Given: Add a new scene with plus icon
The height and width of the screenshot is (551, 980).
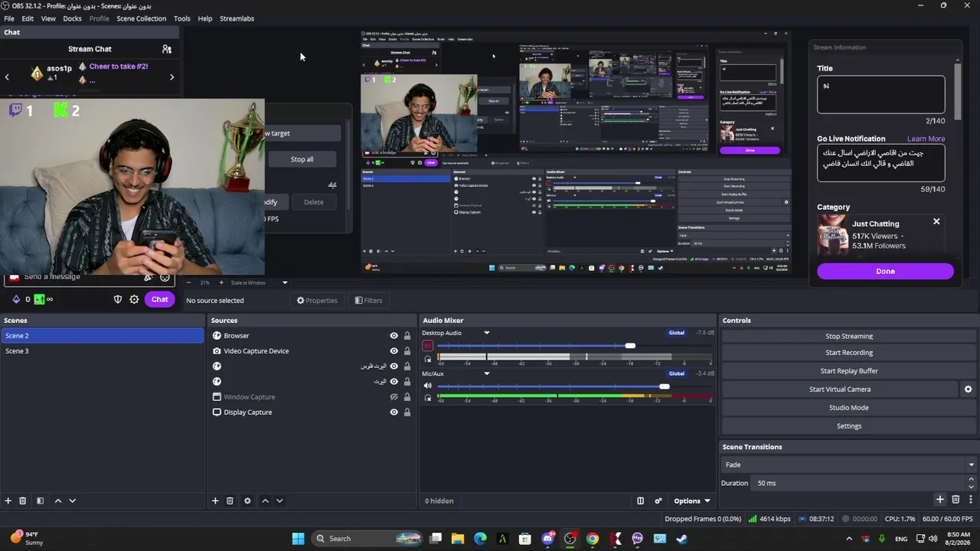Looking at the screenshot, I should pos(8,500).
